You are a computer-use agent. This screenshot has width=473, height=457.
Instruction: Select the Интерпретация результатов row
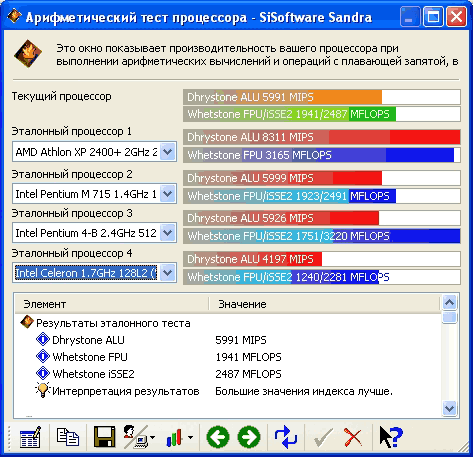click(x=228, y=391)
